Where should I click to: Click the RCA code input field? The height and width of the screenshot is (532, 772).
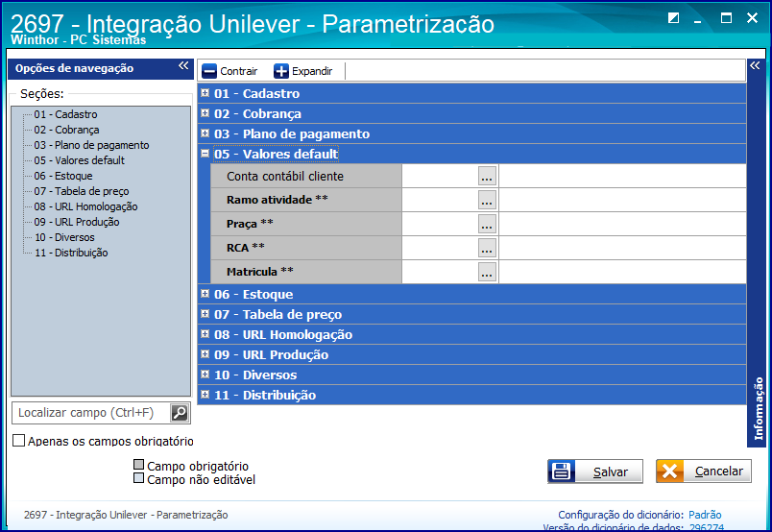click(440, 248)
